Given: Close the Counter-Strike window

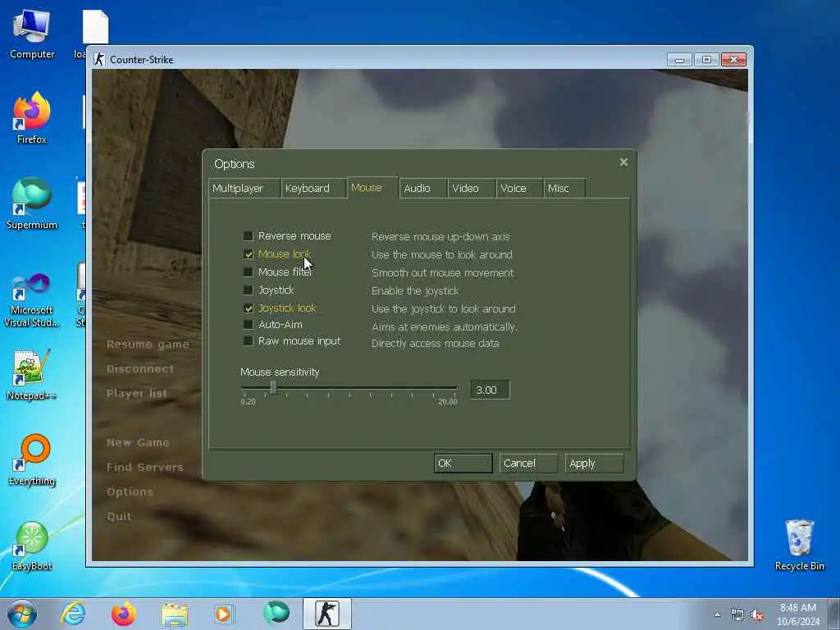Looking at the screenshot, I should 733,59.
